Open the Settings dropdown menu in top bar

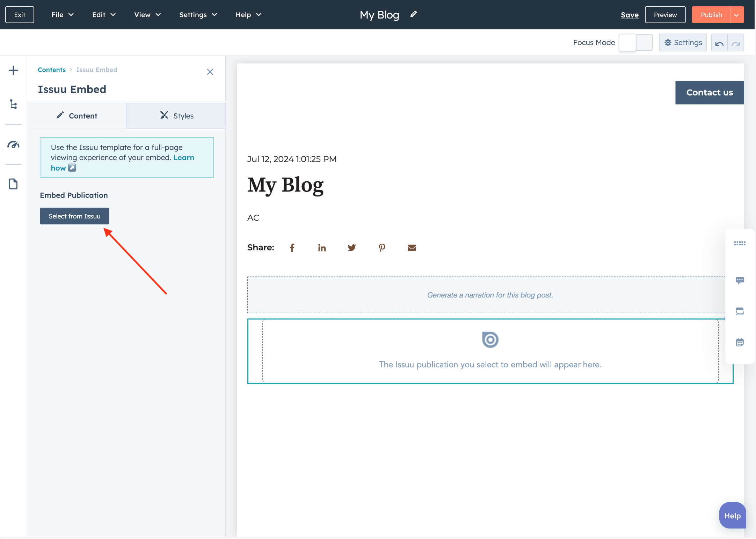coord(198,15)
